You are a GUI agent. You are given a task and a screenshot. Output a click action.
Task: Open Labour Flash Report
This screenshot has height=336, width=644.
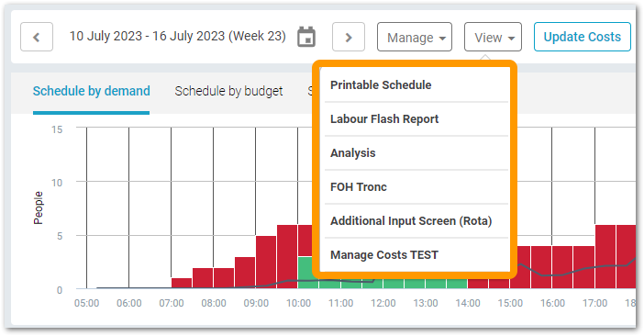coord(416,119)
